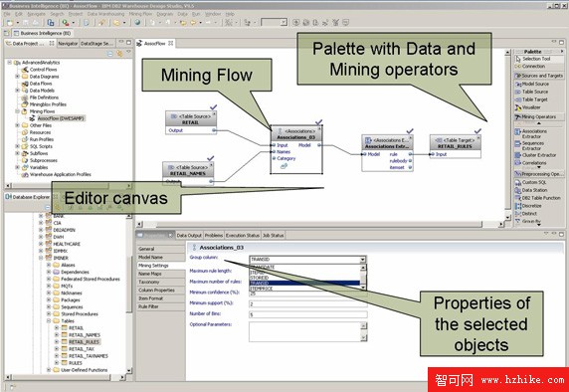Open the Data Warehousing menu
The width and height of the screenshot is (569, 392).
point(105,14)
